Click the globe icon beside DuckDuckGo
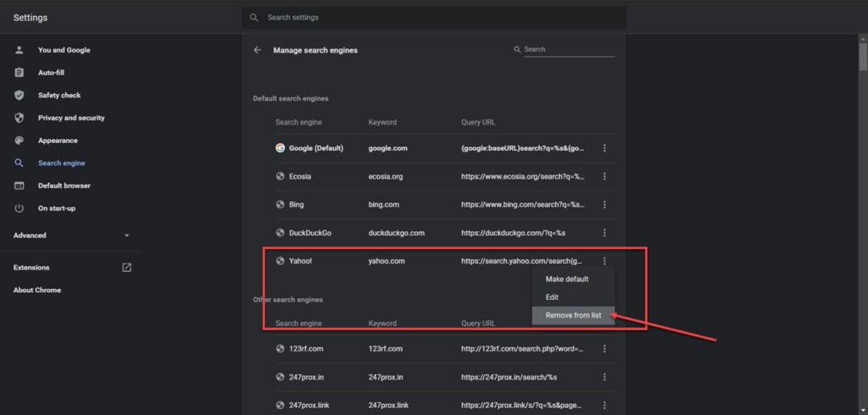Viewport: 868px width, 415px height. [x=280, y=233]
